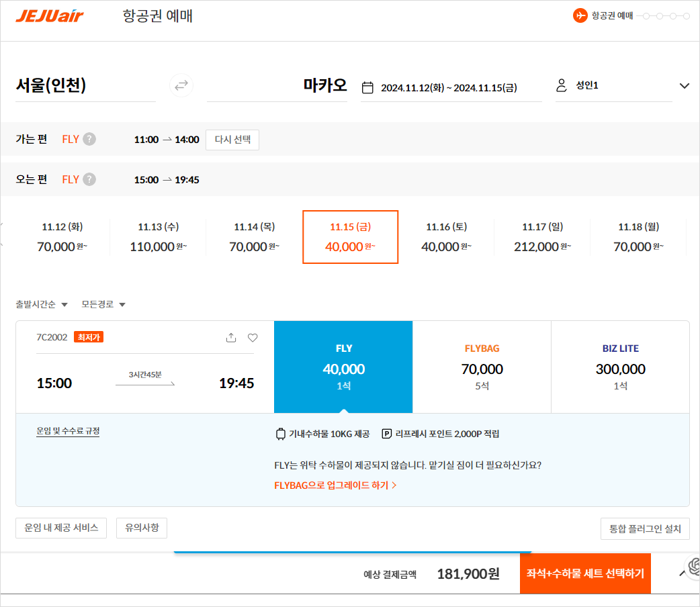Choose the 11.16 (토) date tab
Viewport: 700px width, 607px height.
[x=447, y=237]
